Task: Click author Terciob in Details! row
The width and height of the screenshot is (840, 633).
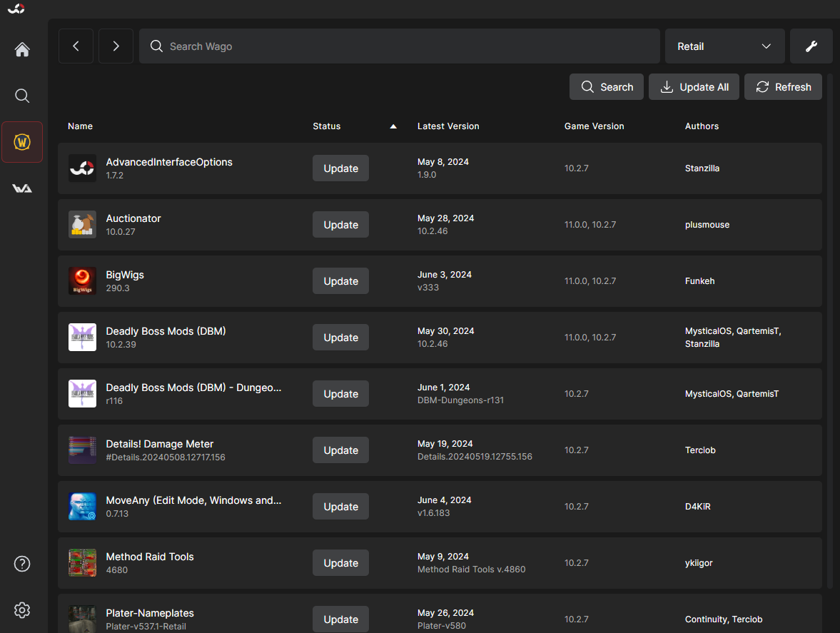Action: point(700,450)
